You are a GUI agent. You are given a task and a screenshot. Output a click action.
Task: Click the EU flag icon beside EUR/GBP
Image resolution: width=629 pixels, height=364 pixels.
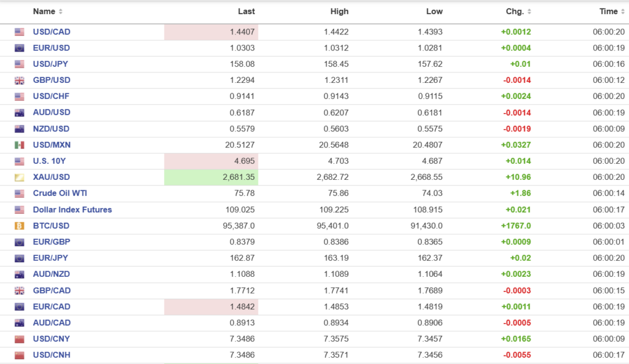(20, 242)
